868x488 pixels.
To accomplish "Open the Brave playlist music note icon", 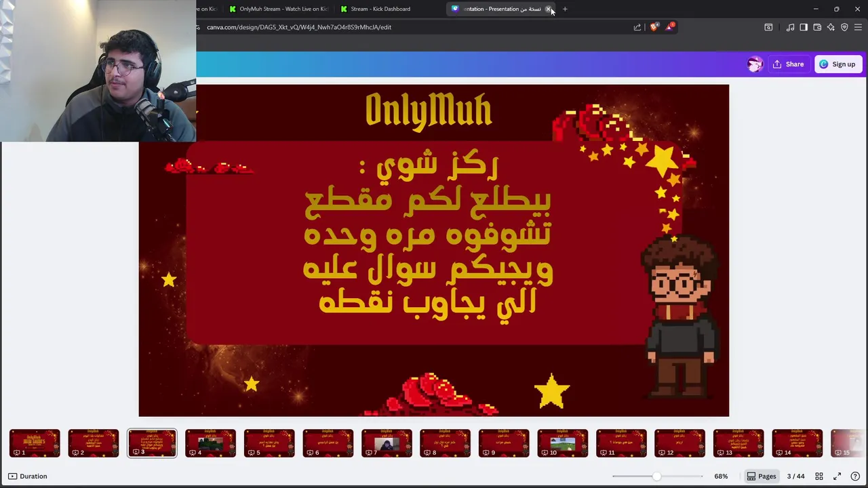I will 790,27.
